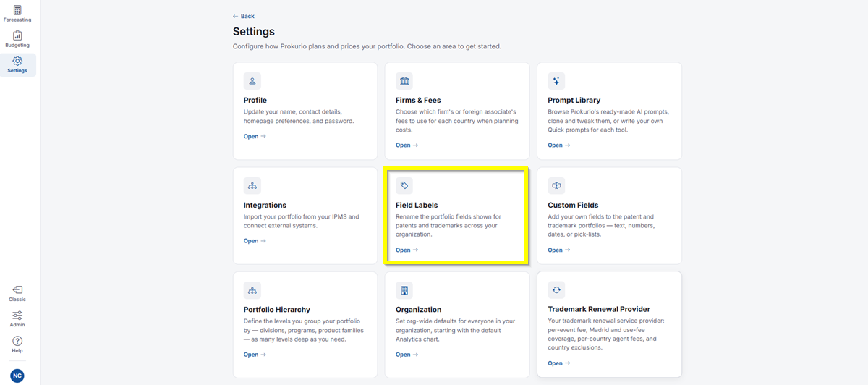This screenshot has height=385, width=868.
Task: Select the Custom Fields heading
Action: 573,206
